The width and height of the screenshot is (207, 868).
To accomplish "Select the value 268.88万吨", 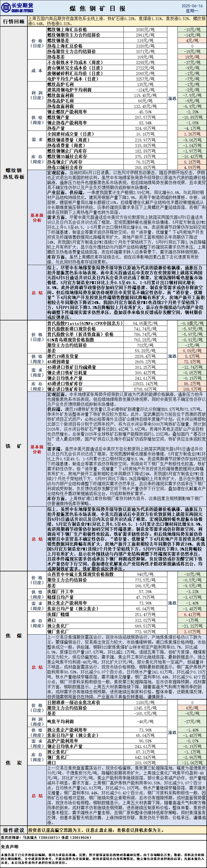I will click(x=145, y=167).
